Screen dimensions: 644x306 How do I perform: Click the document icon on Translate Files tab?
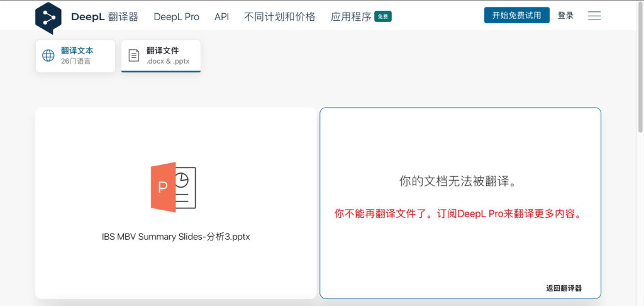coord(134,55)
